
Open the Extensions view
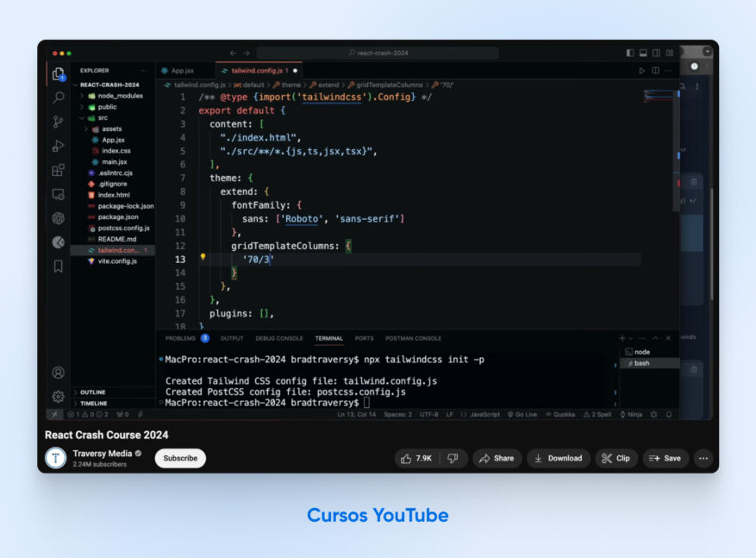(x=57, y=170)
